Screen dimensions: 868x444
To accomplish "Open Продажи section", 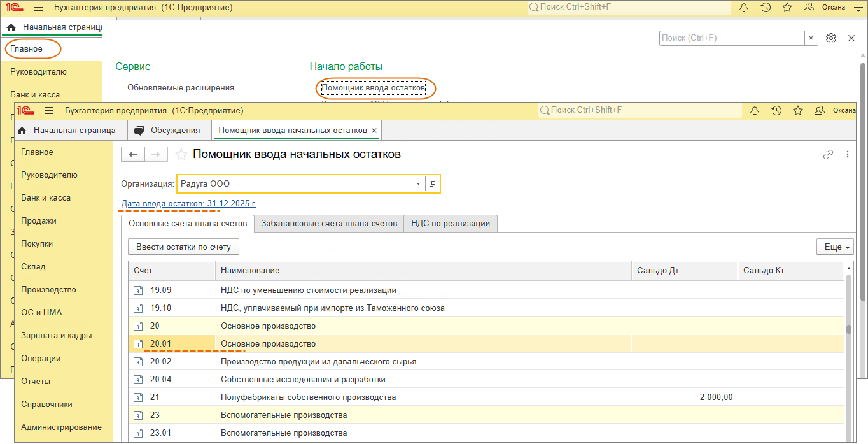I will coord(39,221).
